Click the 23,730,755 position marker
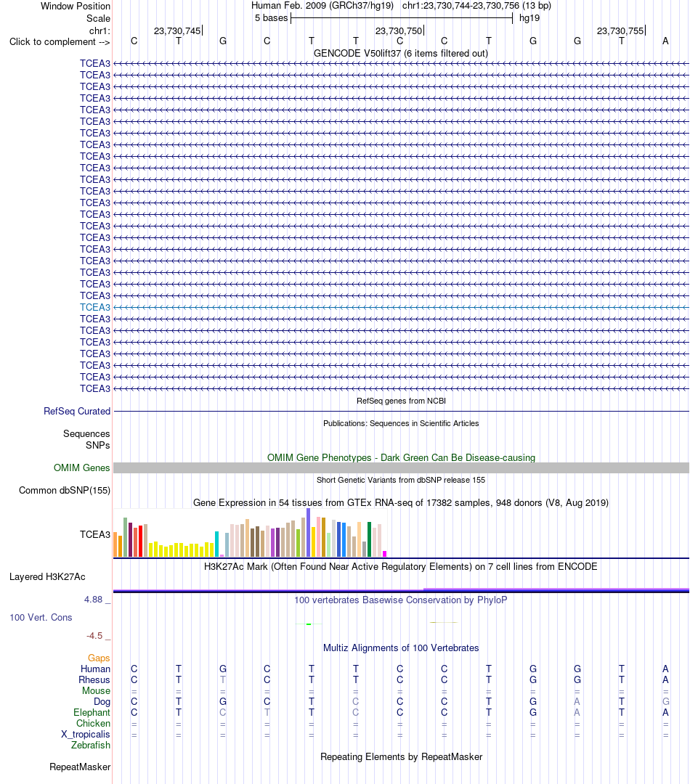The image size is (690, 784). tap(620, 31)
